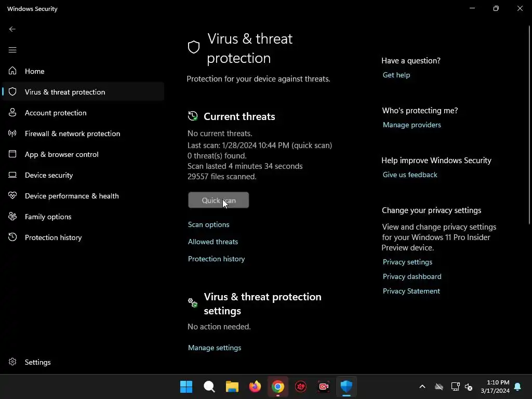532x399 pixels.
Task: Click the App & browser control window icon
Action: click(12, 154)
